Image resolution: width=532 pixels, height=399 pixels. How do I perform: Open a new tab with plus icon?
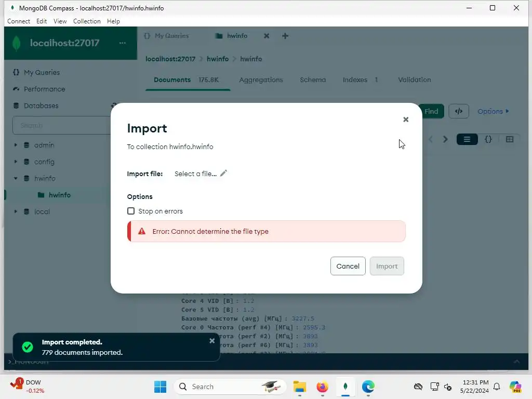[285, 36]
